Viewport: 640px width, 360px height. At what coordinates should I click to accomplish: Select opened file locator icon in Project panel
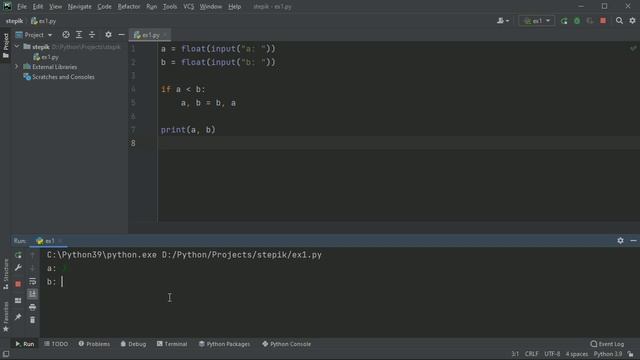coord(66,35)
